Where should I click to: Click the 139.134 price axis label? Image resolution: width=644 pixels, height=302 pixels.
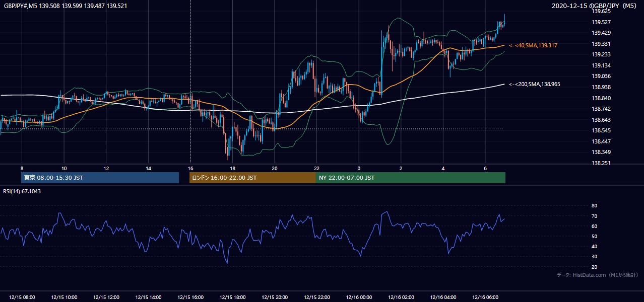click(601, 65)
